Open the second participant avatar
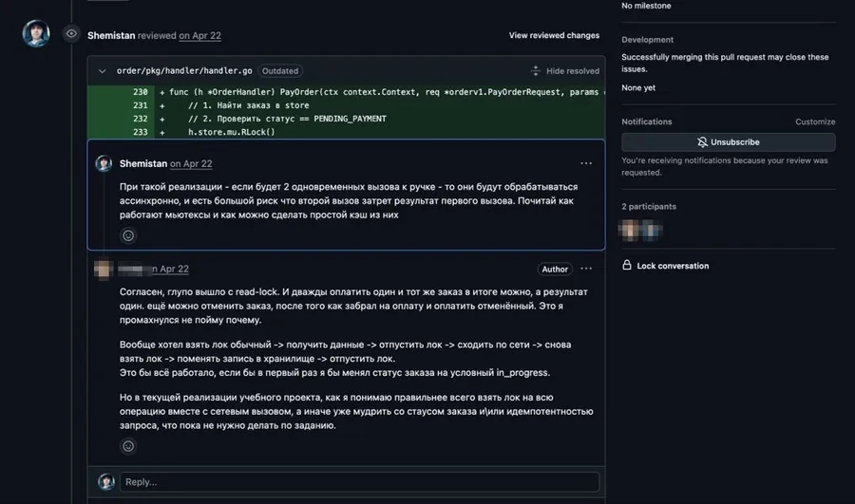Viewport: 855px width, 504px height. point(652,230)
